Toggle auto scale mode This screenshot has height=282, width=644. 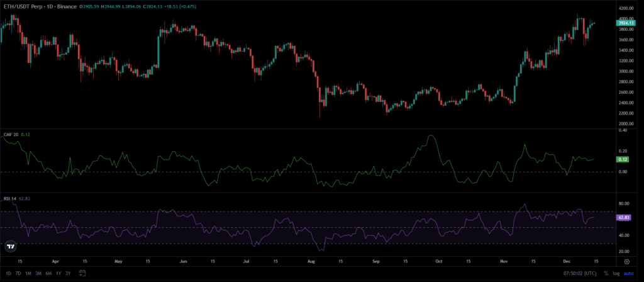point(628,273)
